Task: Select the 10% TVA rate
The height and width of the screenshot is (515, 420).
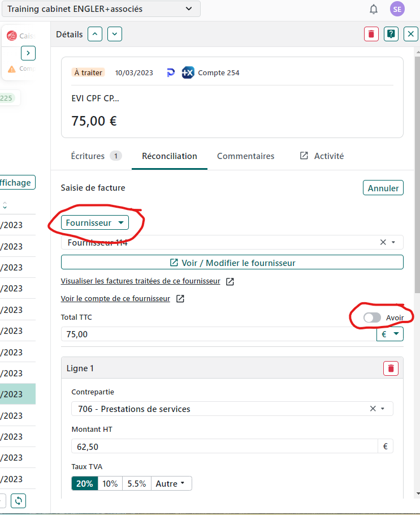Action: [x=110, y=483]
